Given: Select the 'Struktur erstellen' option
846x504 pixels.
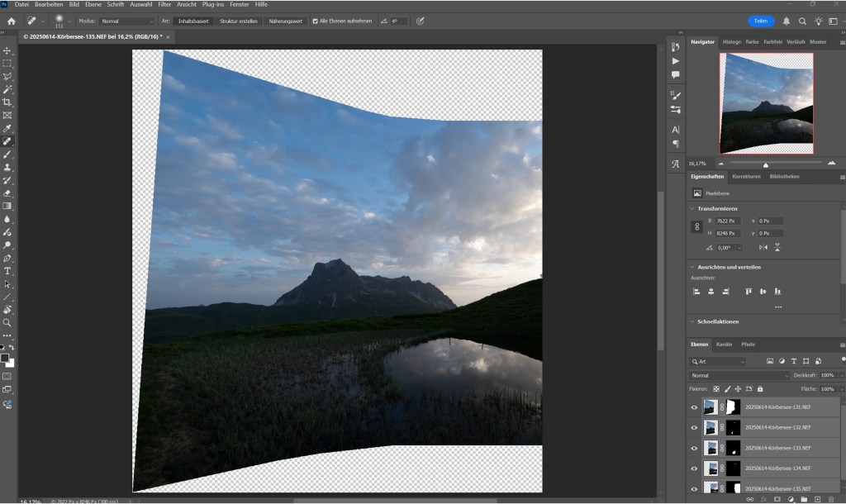Looking at the screenshot, I should point(241,21).
